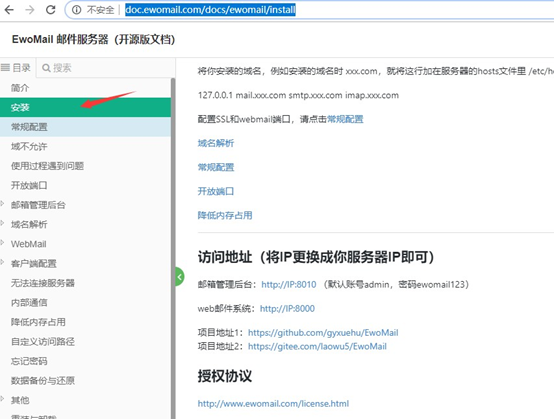The image size is (554, 419).
Task: Expand the 客户端配置 sidebar node
Action: pyautogui.click(x=2, y=262)
